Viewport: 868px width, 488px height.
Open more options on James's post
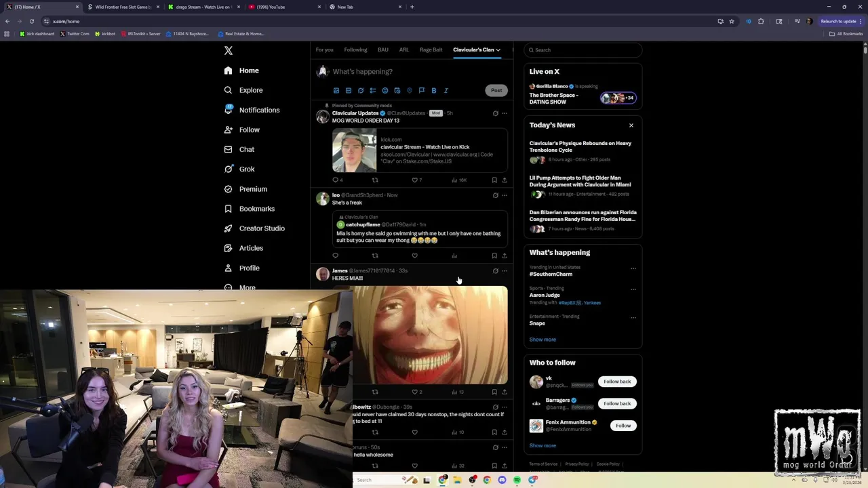(504, 271)
